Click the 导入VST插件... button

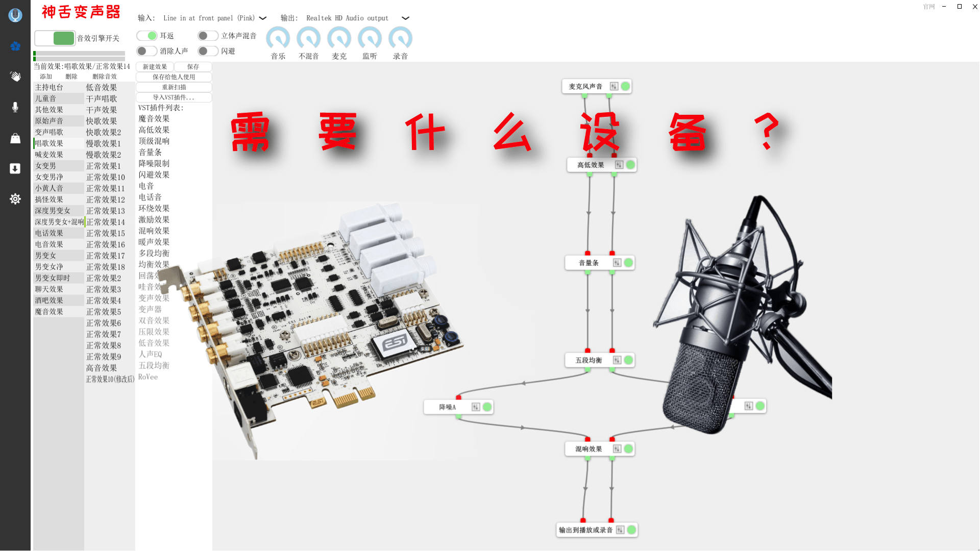174,97
